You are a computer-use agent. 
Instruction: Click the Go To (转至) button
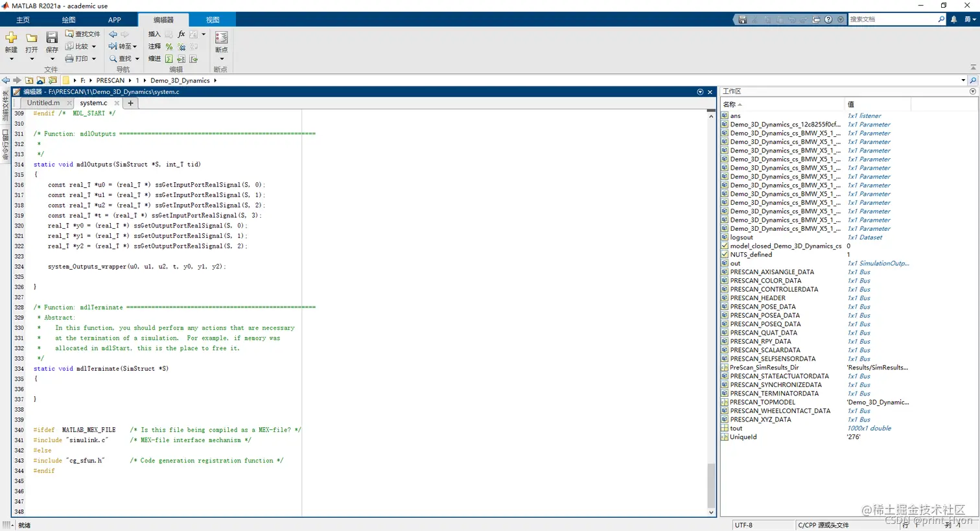(123, 46)
